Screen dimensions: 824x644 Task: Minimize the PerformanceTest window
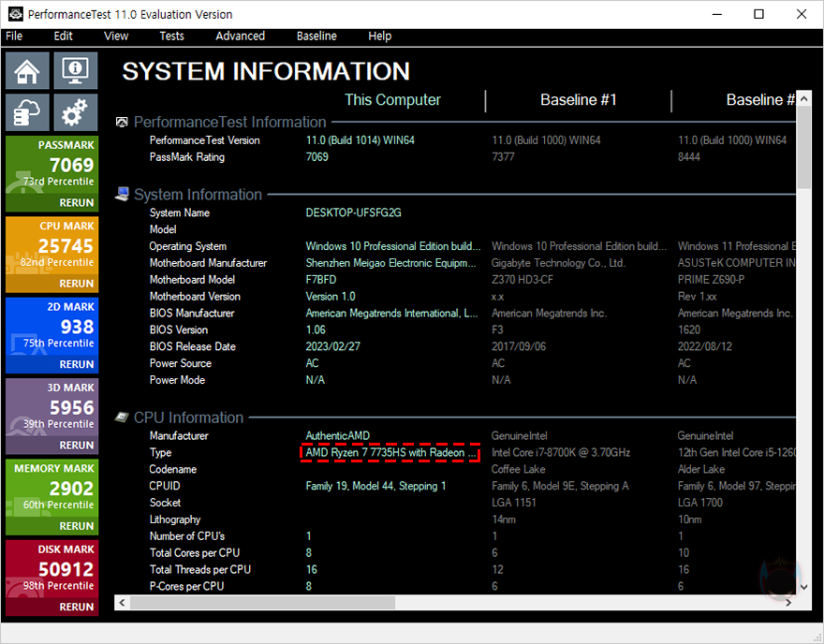pyautogui.click(x=717, y=14)
